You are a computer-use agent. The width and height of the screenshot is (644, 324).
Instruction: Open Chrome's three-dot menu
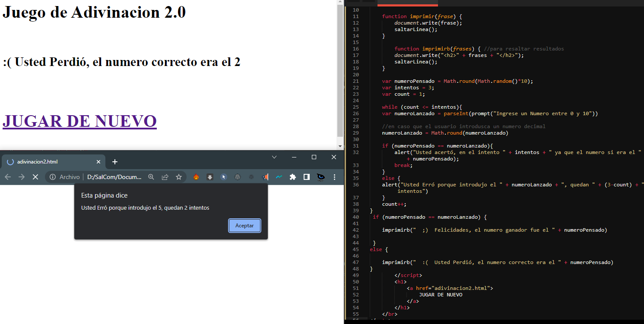pyautogui.click(x=334, y=177)
